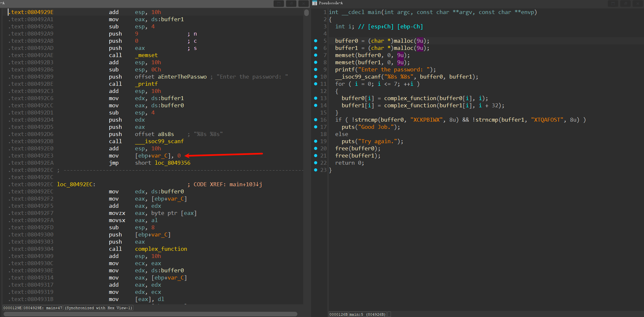Click 'jmp' instruction mnemonic
Screen dimensions: 644x317
(x=114, y=163)
